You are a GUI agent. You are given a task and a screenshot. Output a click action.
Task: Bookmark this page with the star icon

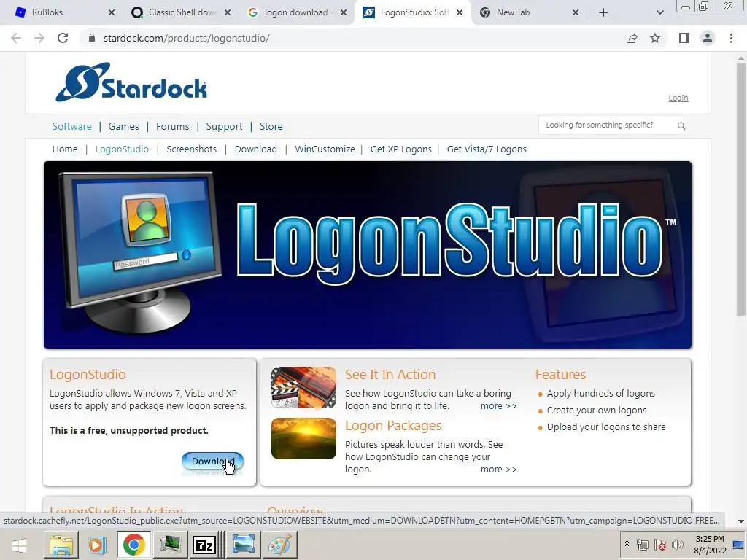655,38
